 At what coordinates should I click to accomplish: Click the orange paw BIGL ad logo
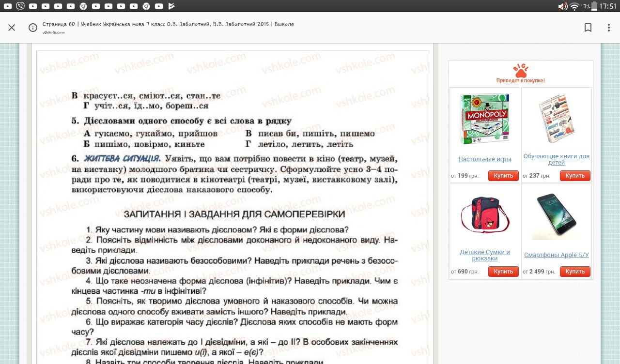tap(520, 71)
